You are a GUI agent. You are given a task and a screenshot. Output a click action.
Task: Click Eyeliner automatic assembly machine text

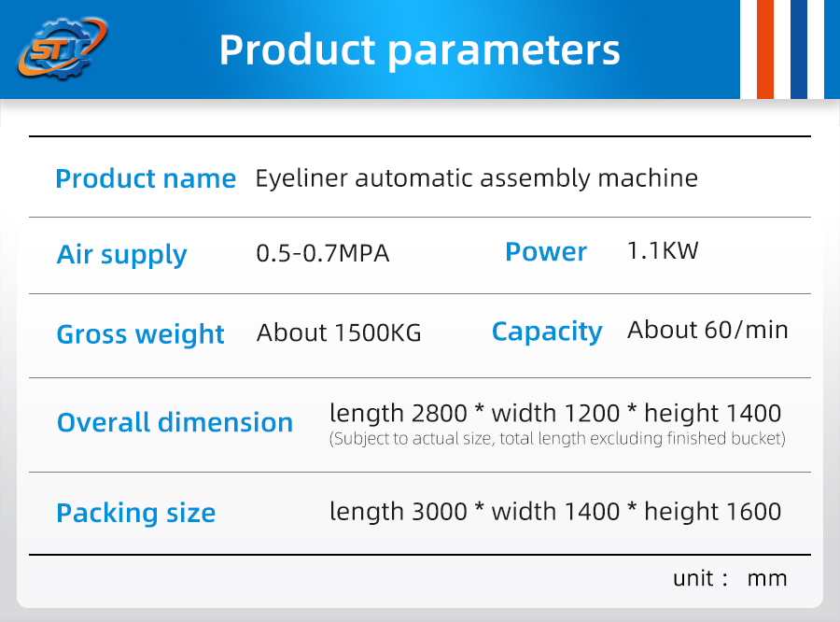point(476,179)
